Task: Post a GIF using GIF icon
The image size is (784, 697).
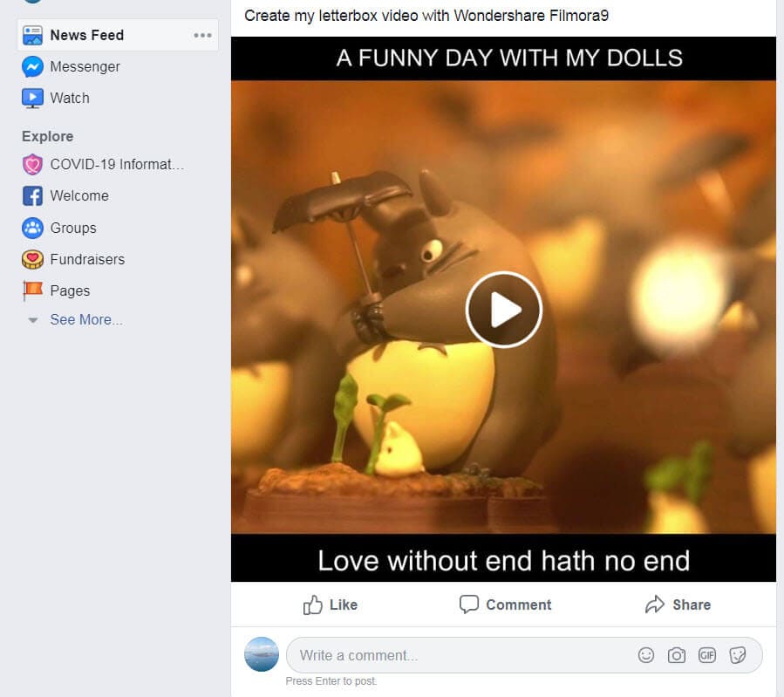Action: point(707,655)
